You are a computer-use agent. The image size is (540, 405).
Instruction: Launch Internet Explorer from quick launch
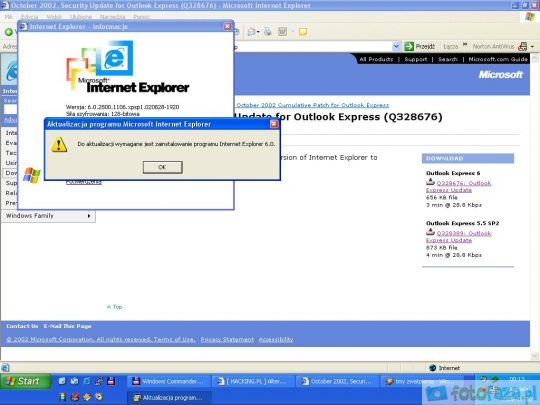click(x=87, y=381)
